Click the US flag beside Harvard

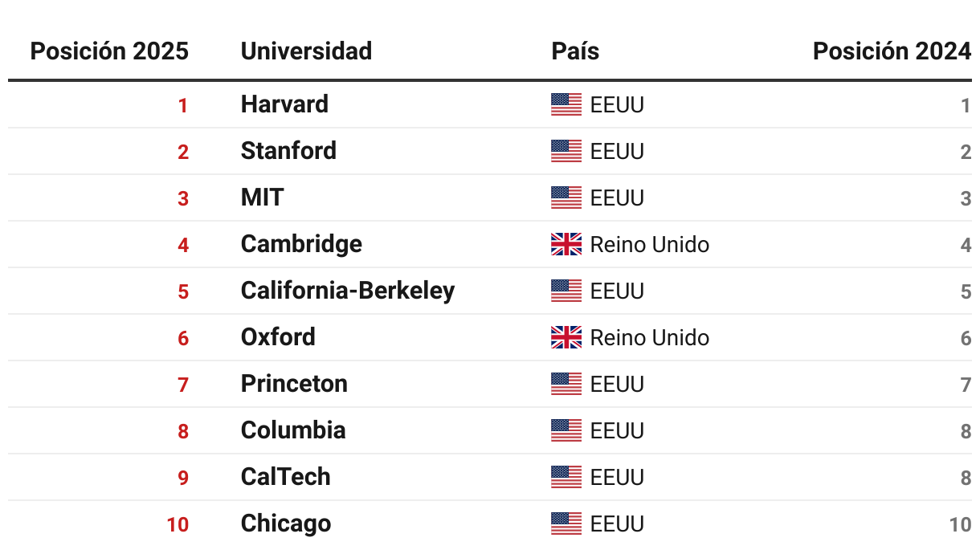point(566,105)
